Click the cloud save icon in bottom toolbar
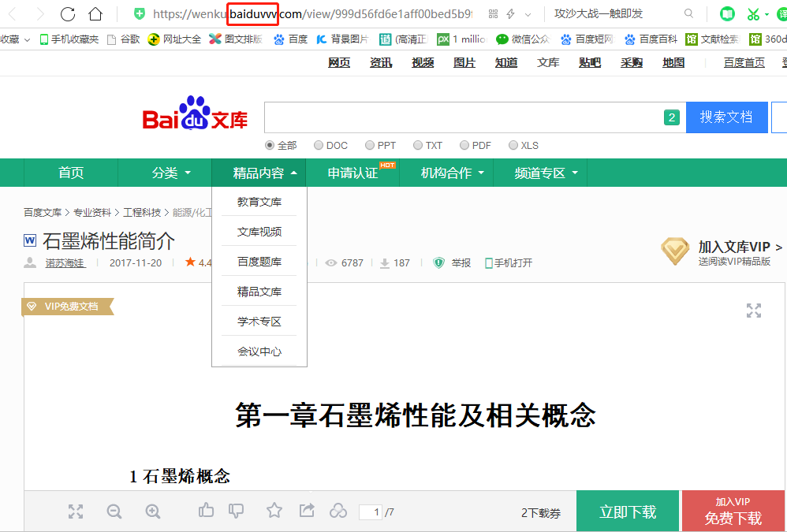 (x=338, y=511)
